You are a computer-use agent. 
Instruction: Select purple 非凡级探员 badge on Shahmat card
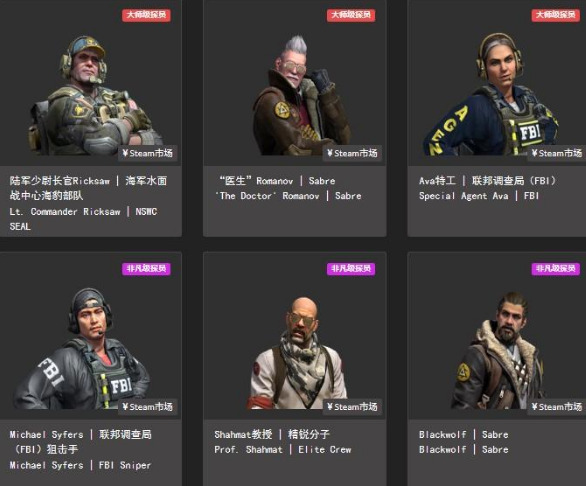351,268
